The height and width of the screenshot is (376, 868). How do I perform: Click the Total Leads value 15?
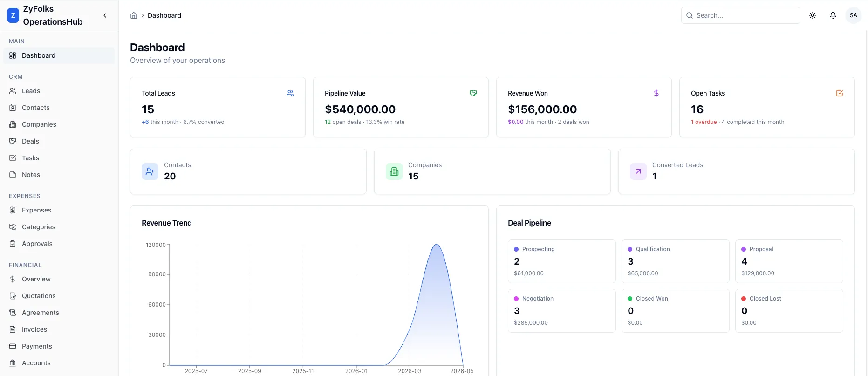click(x=148, y=109)
